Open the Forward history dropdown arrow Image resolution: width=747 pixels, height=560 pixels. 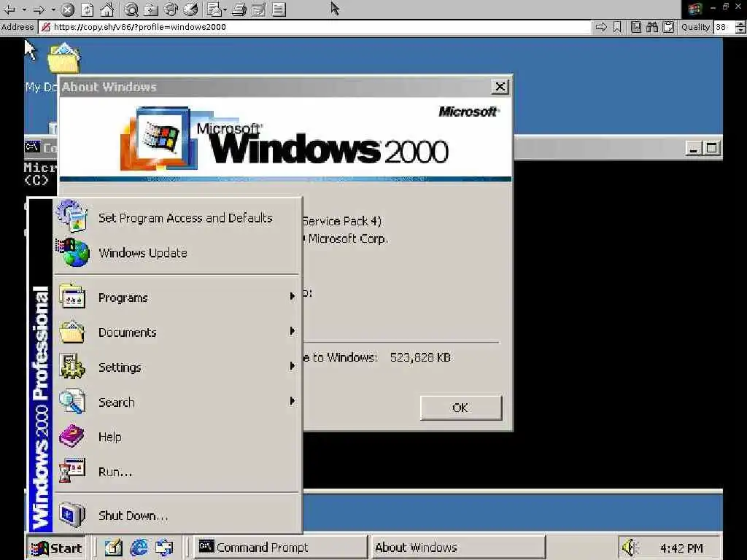(53, 9)
